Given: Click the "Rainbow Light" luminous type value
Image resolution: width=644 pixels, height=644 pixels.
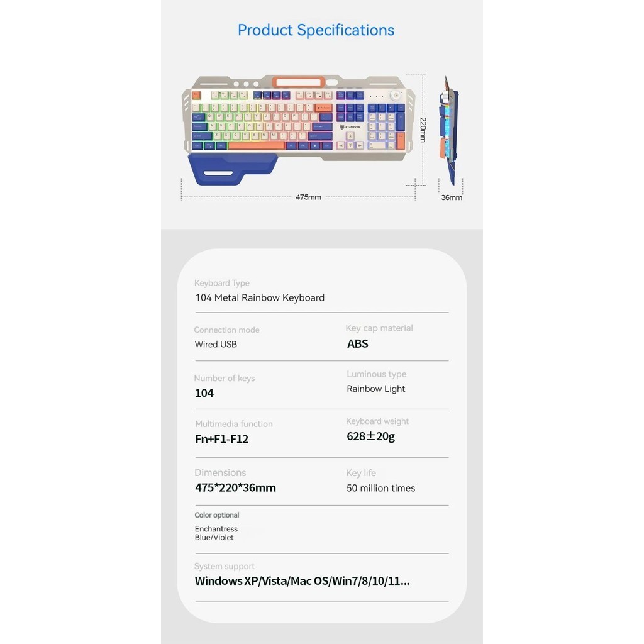Looking at the screenshot, I should pos(376,389).
